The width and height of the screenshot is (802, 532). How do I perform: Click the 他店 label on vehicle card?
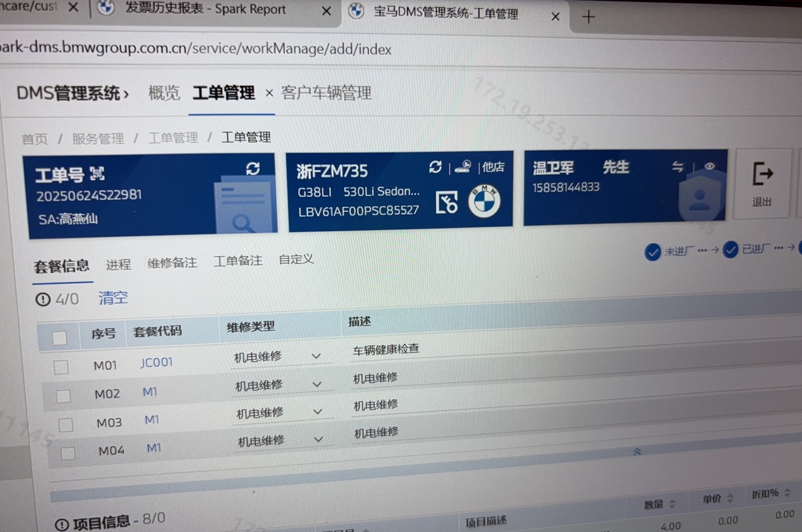point(493,167)
